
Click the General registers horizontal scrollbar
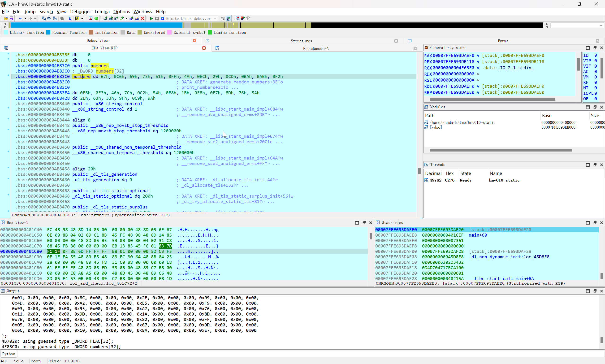492,99
